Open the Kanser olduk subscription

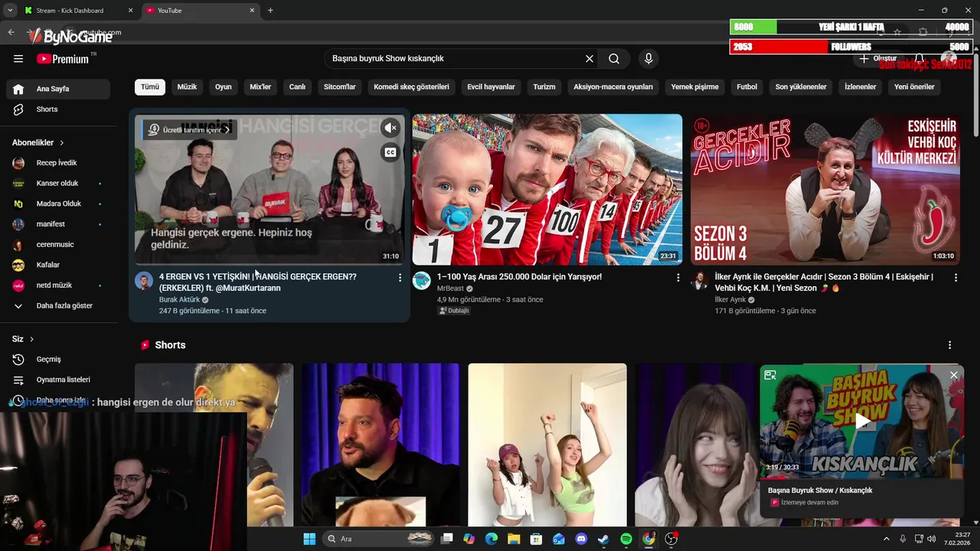tap(58, 184)
